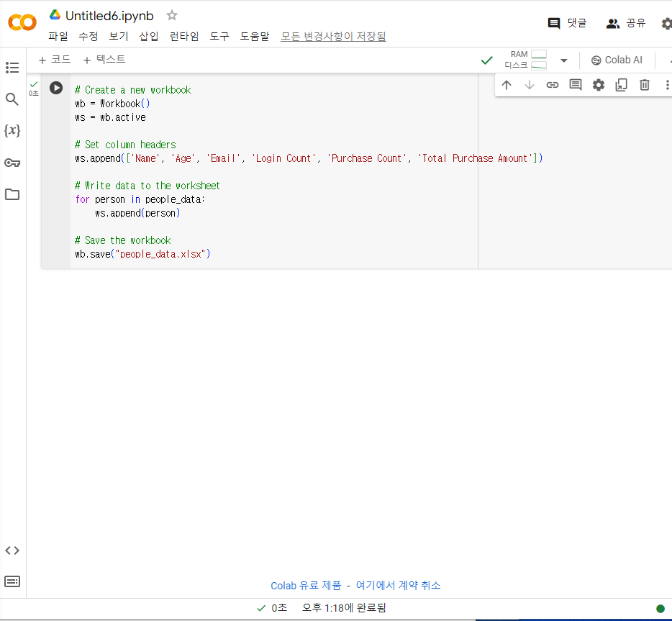This screenshot has width=672, height=621.
Task: Open the table of contents sidebar panel
Action: [12, 68]
